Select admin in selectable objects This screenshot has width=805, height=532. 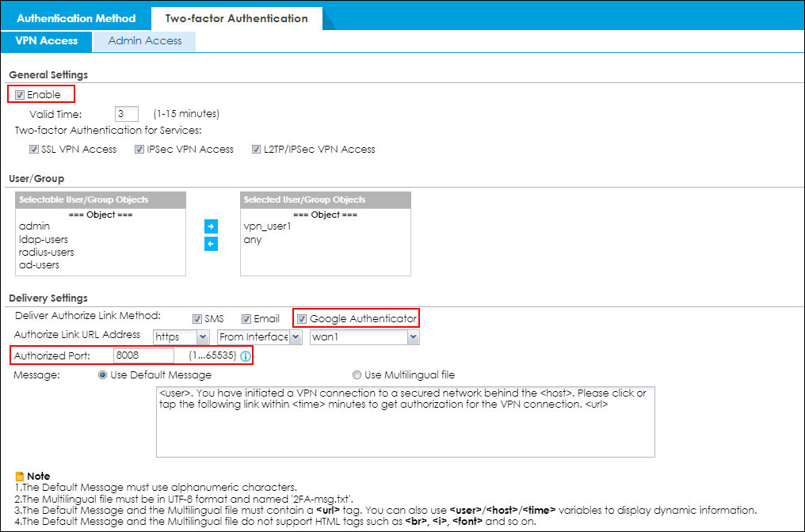click(34, 226)
